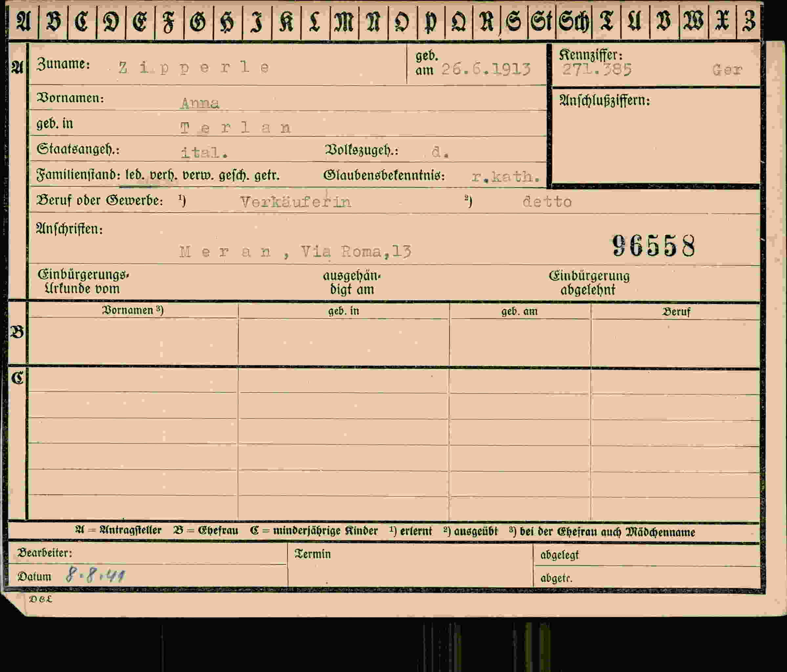
Task: Select the Kennziffer number '271.385'
Action: tap(597, 70)
